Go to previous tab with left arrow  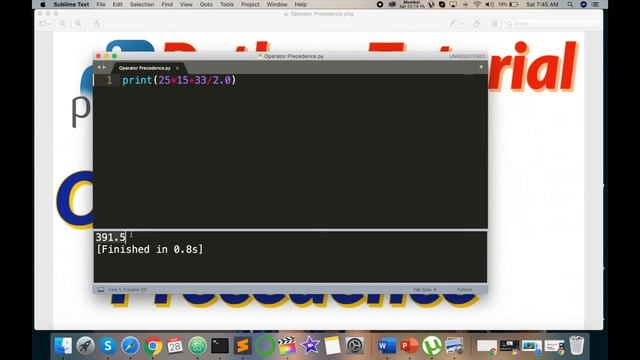coord(98,67)
